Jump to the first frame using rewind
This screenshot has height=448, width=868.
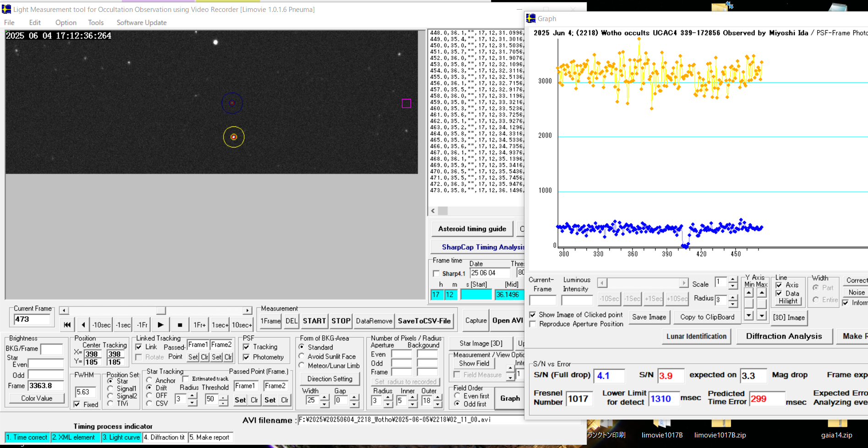point(67,325)
